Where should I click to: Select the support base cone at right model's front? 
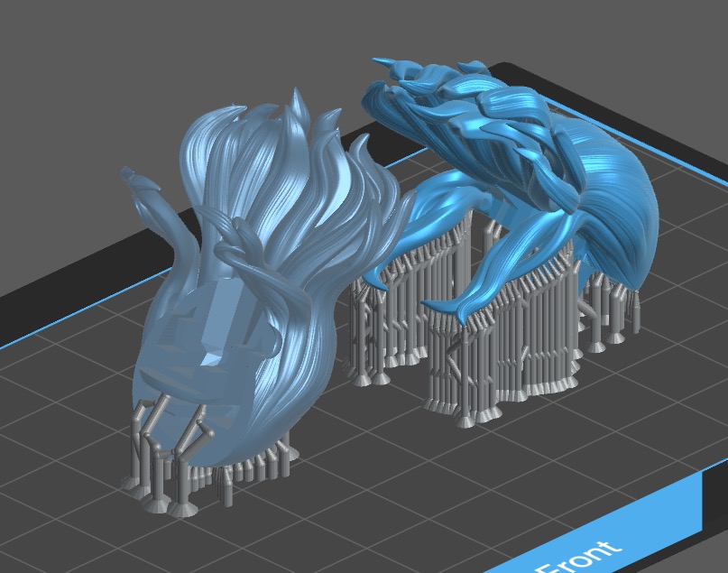point(467,419)
